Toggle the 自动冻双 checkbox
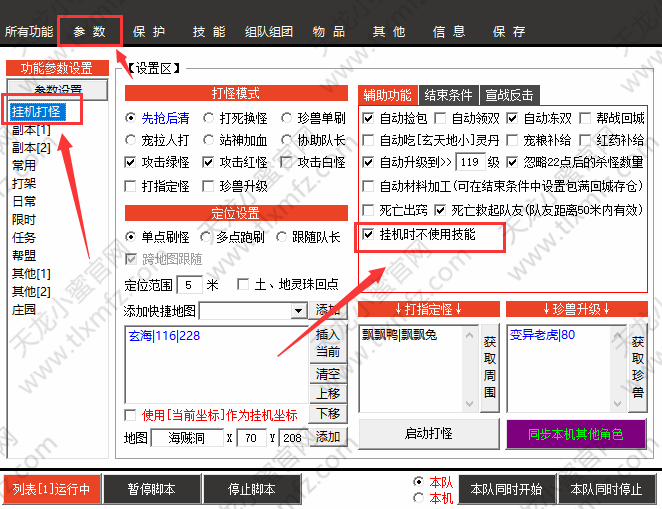The height and width of the screenshot is (509, 662). tap(512, 118)
